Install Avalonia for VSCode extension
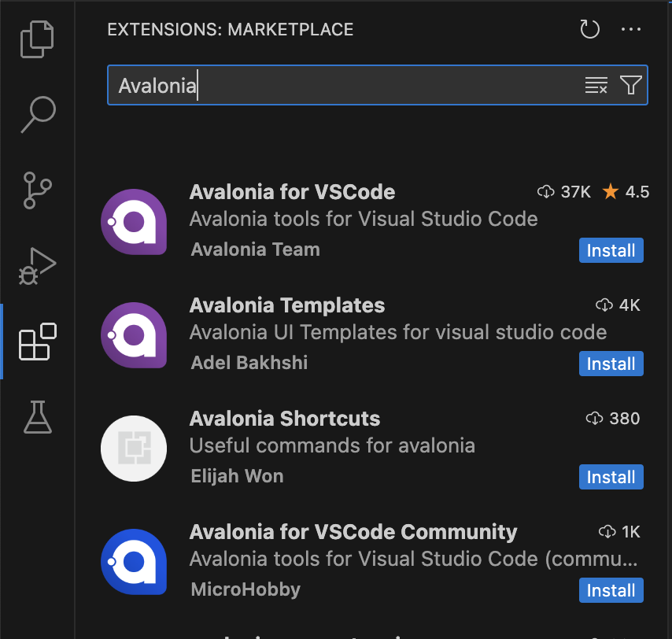 click(x=611, y=250)
